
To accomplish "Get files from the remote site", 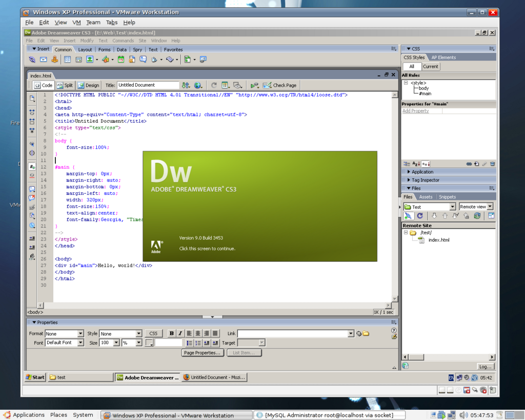I will tap(434, 216).
